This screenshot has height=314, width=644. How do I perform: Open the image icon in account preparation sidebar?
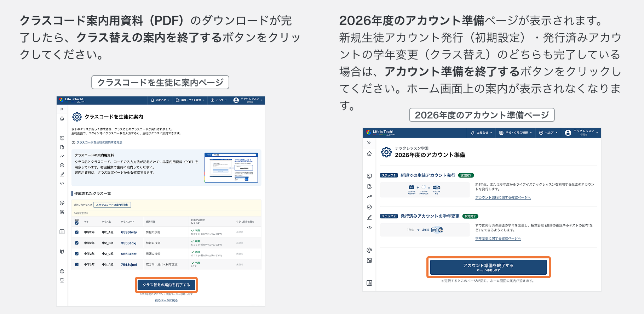pyautogui.click(x=369, y=260)
